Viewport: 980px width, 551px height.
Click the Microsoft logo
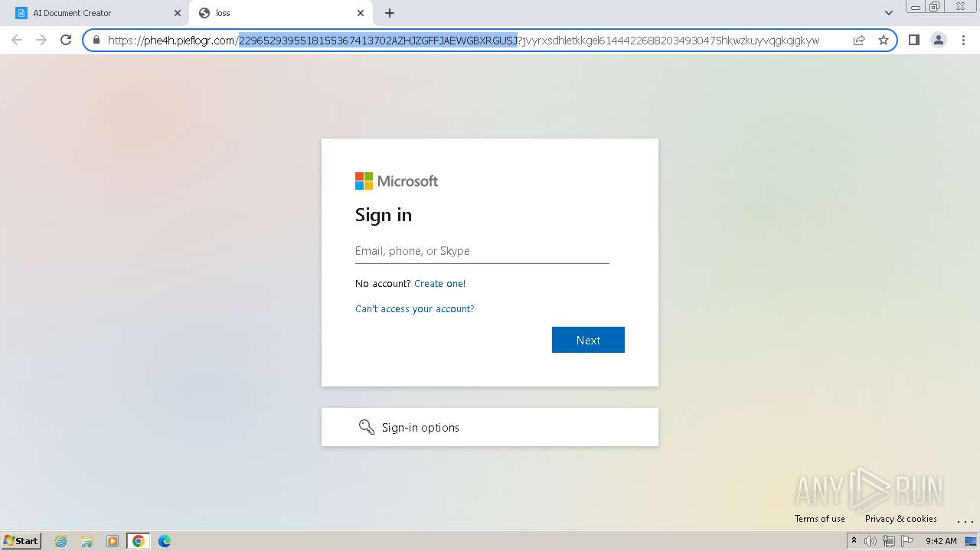click(397, 181)
